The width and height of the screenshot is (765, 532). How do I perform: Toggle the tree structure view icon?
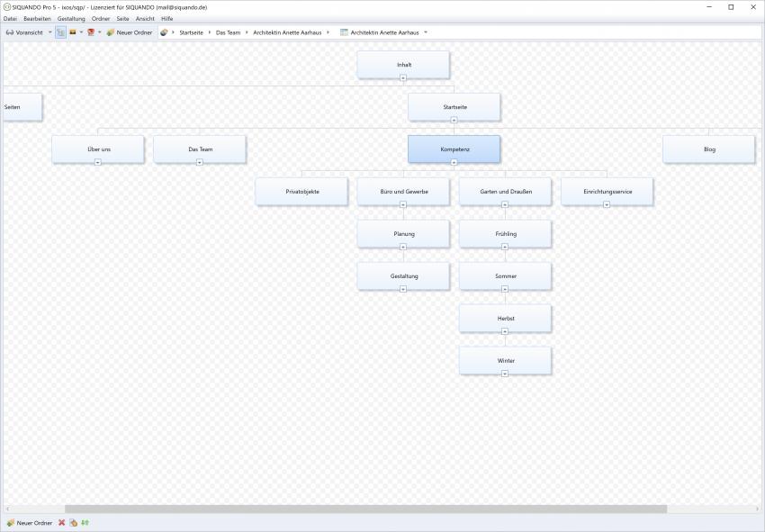[x=60, y=32]
